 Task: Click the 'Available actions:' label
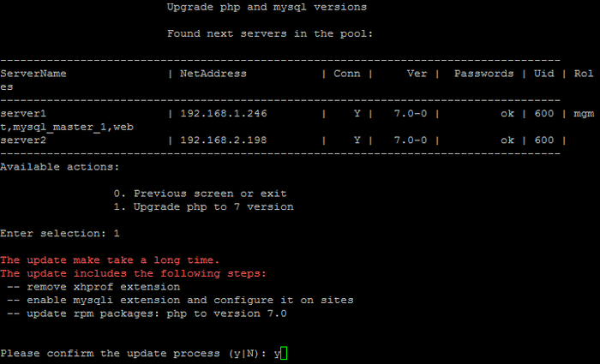pyautogui.click(x=60, y=167)
